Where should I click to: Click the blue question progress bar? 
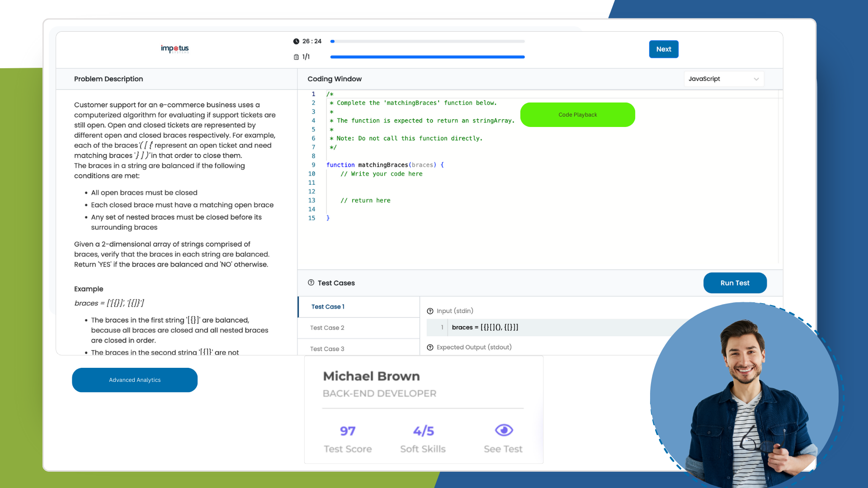tap(427, 57)
